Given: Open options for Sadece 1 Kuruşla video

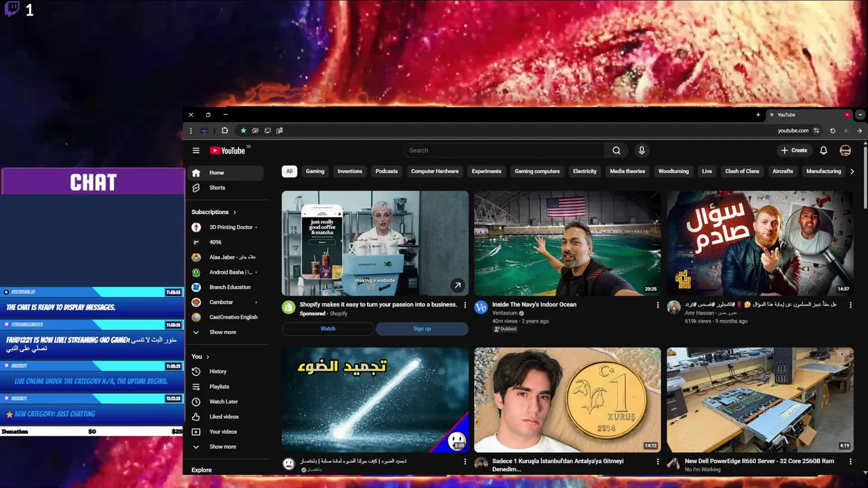Looking at the screenshot, I should coord(658,462).
